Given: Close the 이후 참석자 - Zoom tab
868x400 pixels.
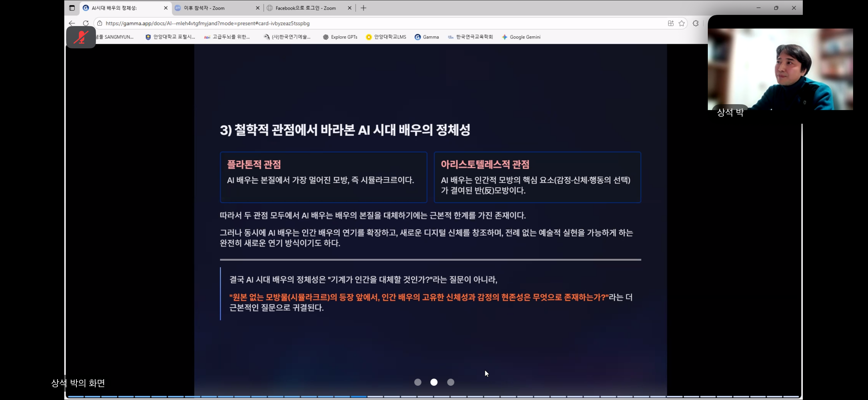Looking at the screenshot, I should pos(258,8).
